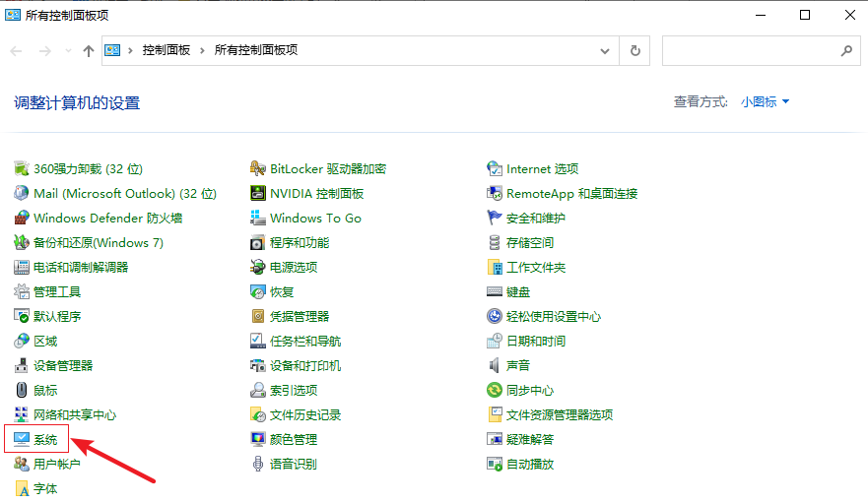Click the up one level arrow

(89, 50)
